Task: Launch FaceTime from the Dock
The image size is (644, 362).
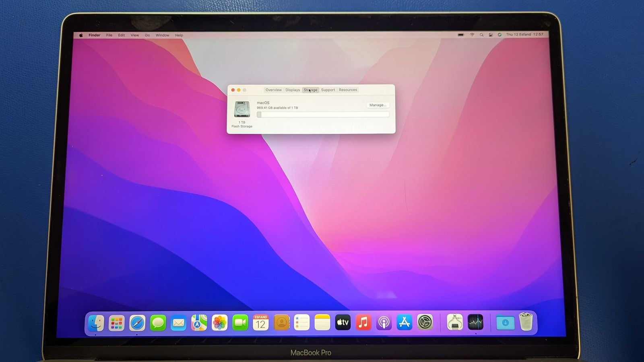Action: click(x=240, y=323)
